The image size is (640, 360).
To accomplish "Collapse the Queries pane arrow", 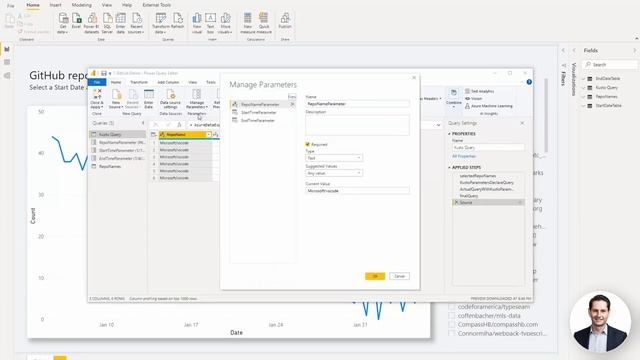I will click(143, 123).
